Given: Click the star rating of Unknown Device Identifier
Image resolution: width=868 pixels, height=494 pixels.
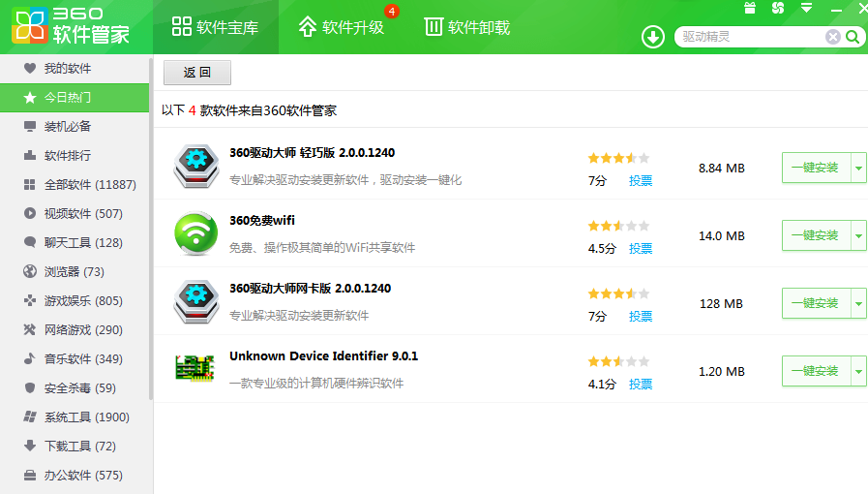Looking at the screenshot, I should [x=618, y=361].
